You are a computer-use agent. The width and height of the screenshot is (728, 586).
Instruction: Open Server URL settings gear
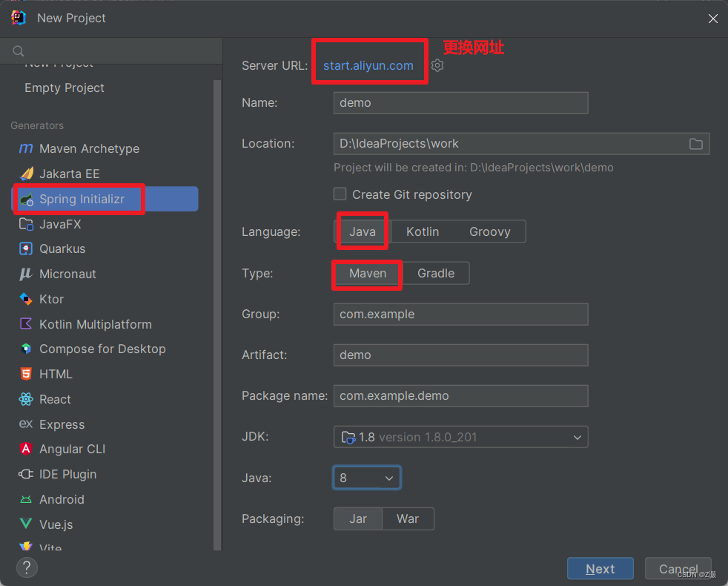pyautogui.click(x=437, y=65)
